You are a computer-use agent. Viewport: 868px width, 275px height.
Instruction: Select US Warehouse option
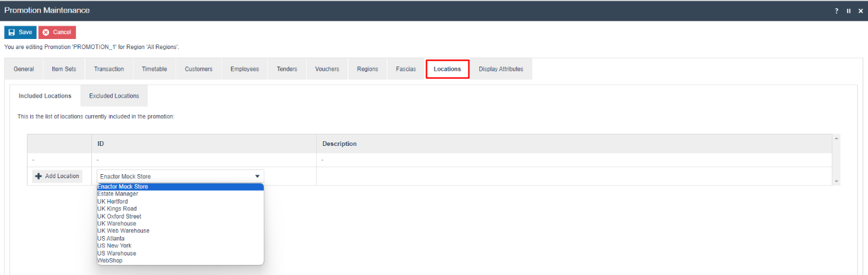(x=180, y=253)
